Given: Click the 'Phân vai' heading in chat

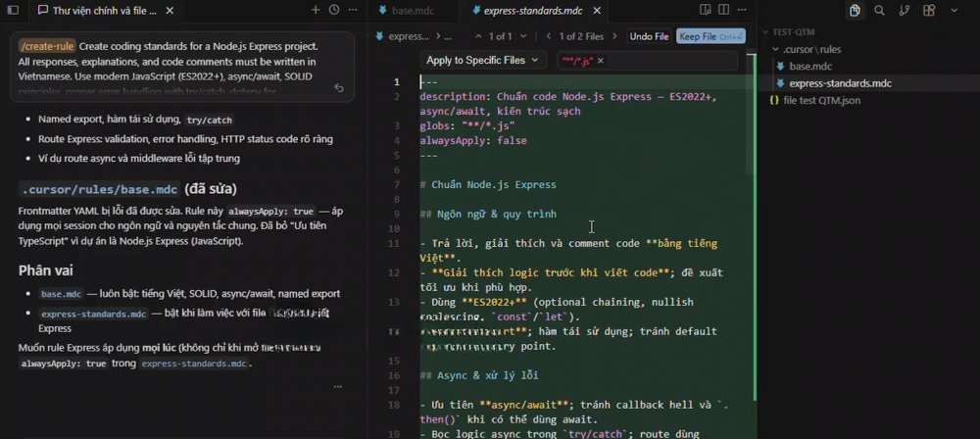Looking at the screenshot, I should [46, 270].
